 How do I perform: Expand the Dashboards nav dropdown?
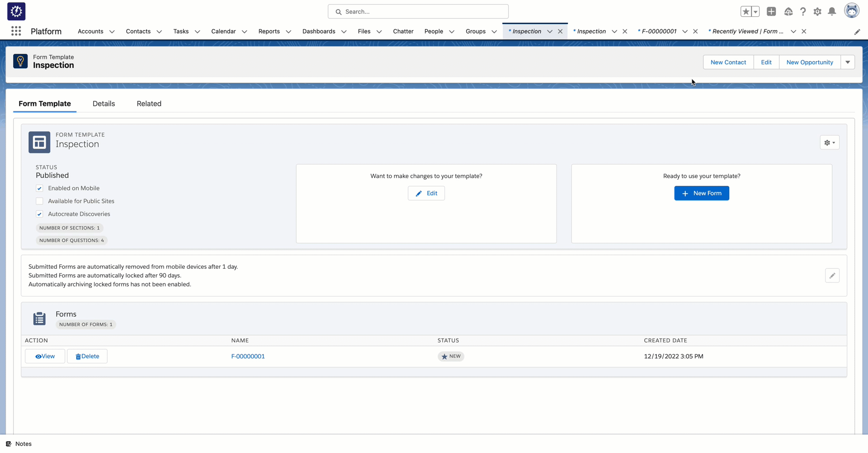(344, 32)
